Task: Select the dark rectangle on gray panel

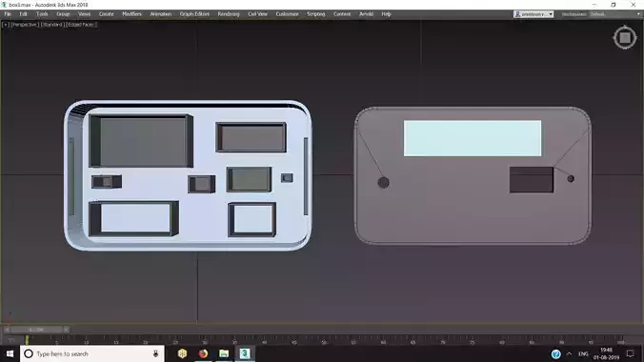Action: [x=532, y=179]
